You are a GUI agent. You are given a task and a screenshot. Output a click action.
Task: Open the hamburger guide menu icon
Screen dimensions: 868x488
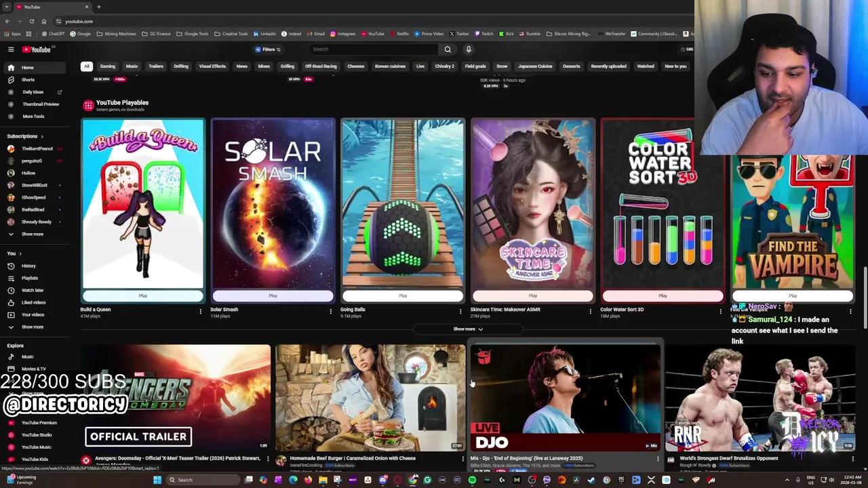(11, 49)
